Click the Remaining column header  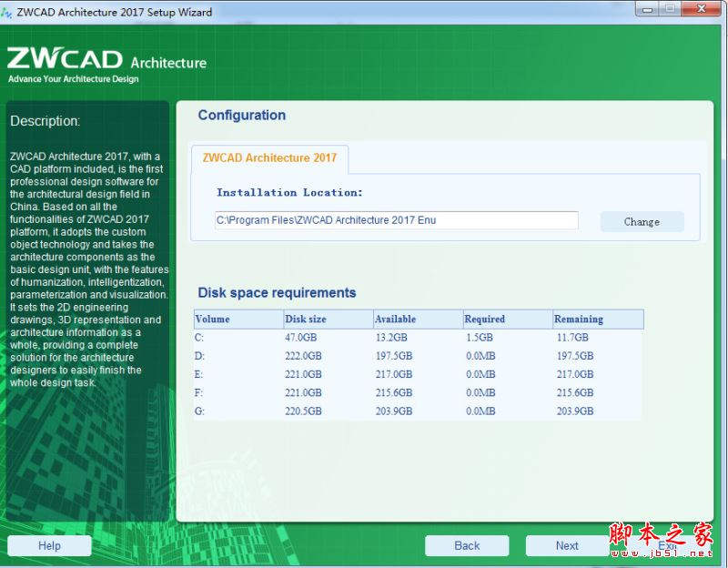click(x=598, y=319)
